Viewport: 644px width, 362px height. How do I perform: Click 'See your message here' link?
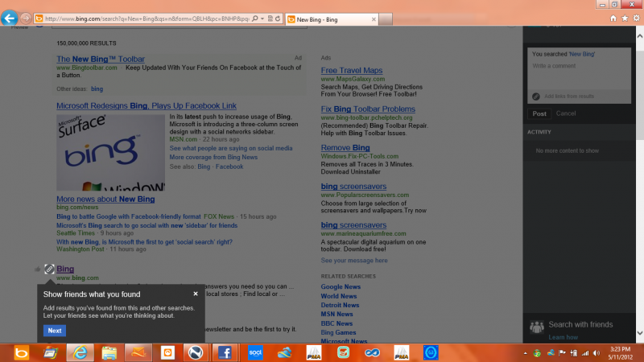pyautogui.click(x=354, y=260)
